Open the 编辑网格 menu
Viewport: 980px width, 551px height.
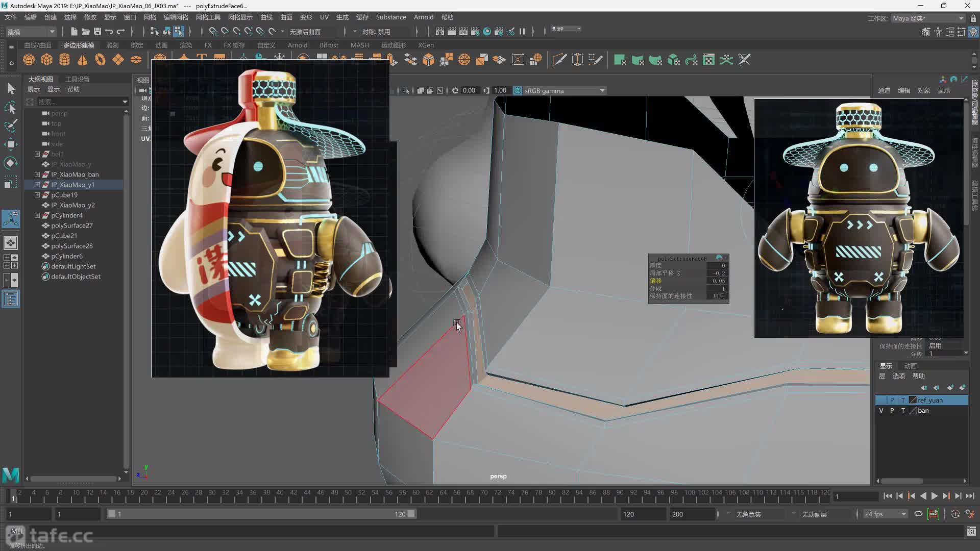[x=176, y=17]
